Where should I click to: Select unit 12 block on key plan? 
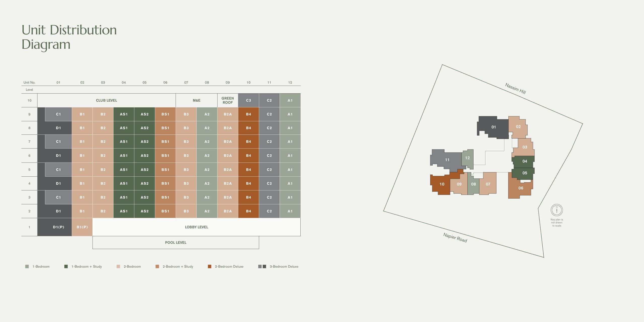point(467,158)
